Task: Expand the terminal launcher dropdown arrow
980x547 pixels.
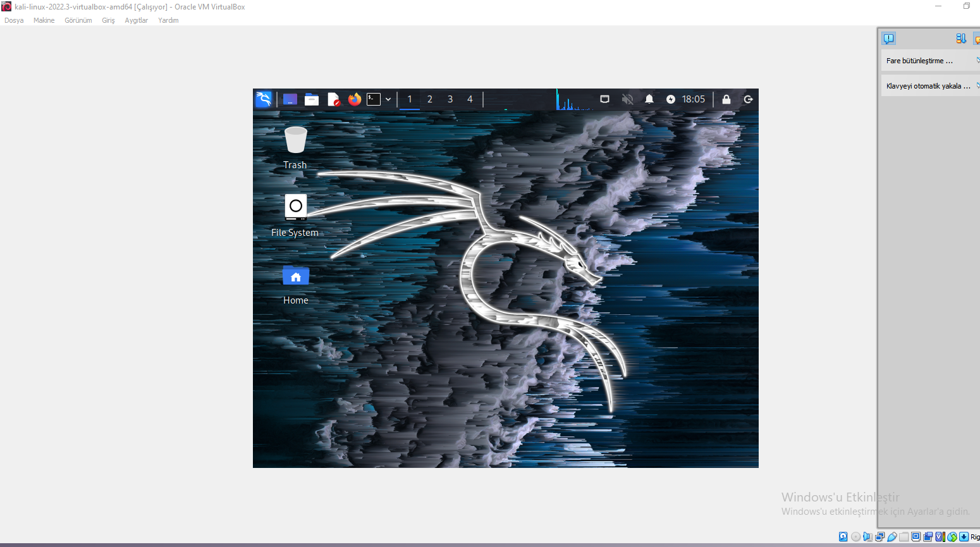Action: point(388,99)
